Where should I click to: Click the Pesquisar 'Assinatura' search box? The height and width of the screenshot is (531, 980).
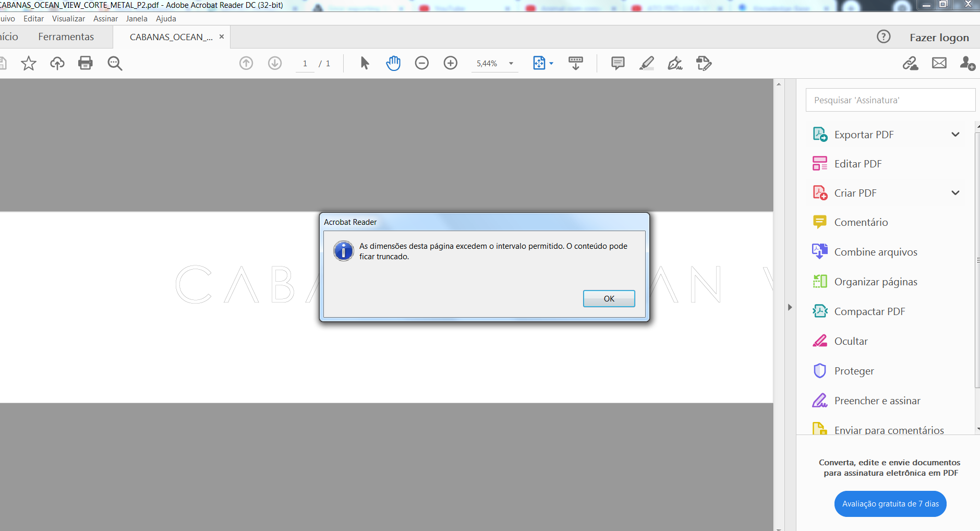coord(890,100)
